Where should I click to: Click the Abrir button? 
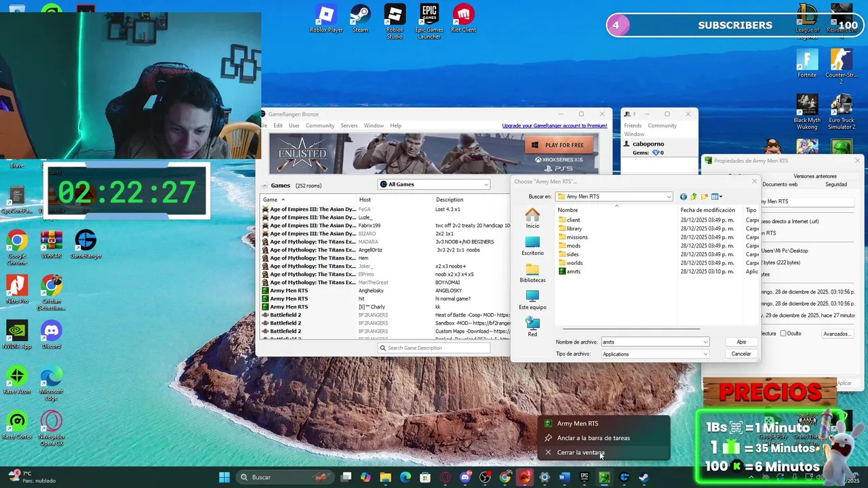pyautogui.click(x=741, y=342)
